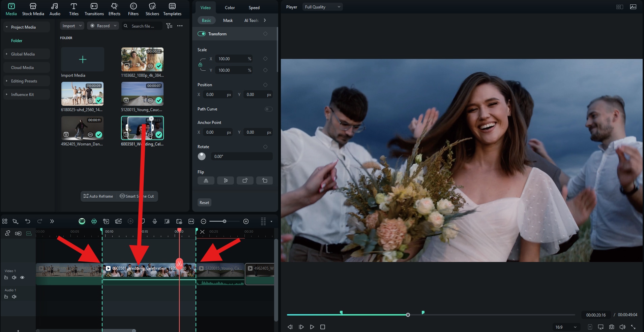Image resolution: width=644 pixels, height=332 pixels.
Task: Click the undo arrow in timeline toolbar
Action: pos(28,221)
